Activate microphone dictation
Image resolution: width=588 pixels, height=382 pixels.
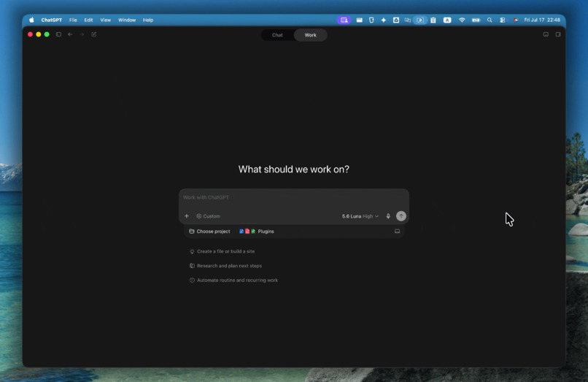point(388,216)
